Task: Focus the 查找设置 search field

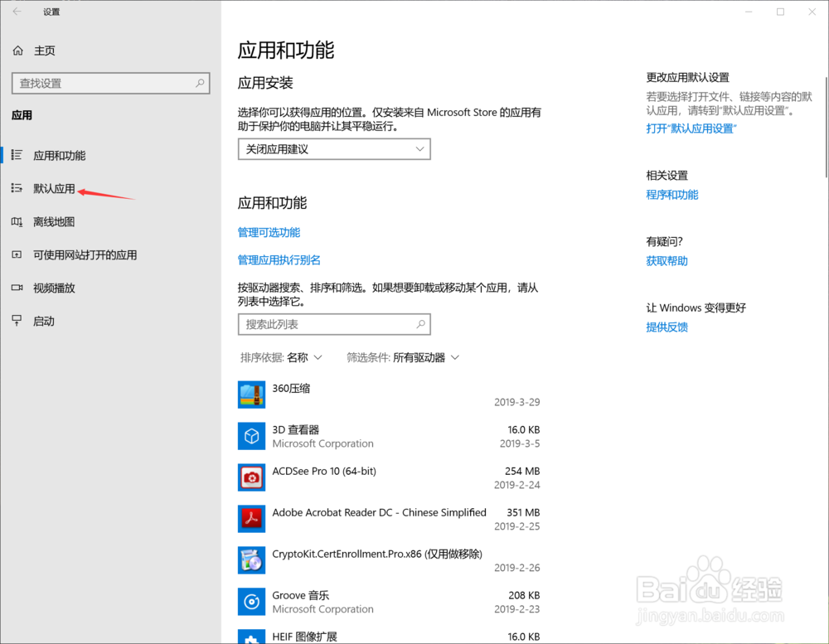Action: [110, 83]
